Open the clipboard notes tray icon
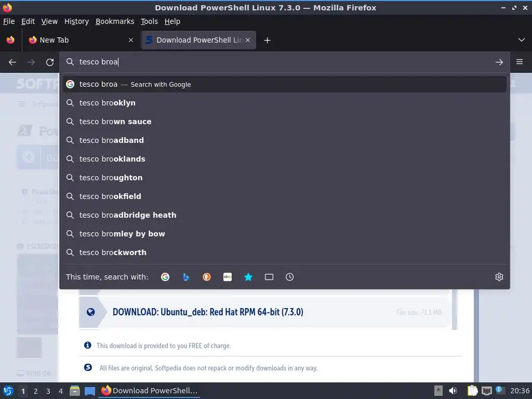This screenshot has width=532, height=399. [472, 391]
